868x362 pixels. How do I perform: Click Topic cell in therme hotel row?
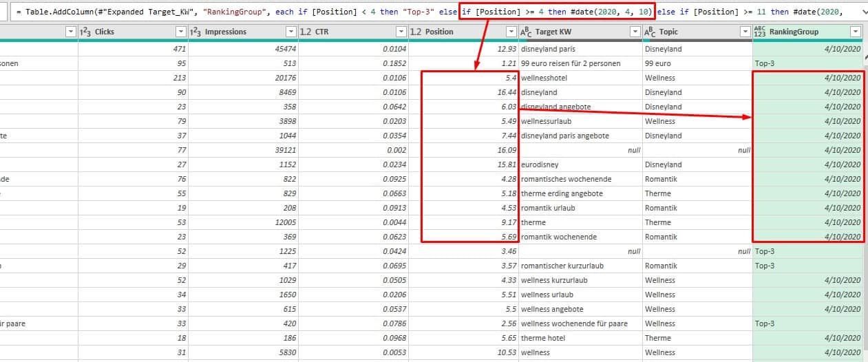click(x=697, y=338)
